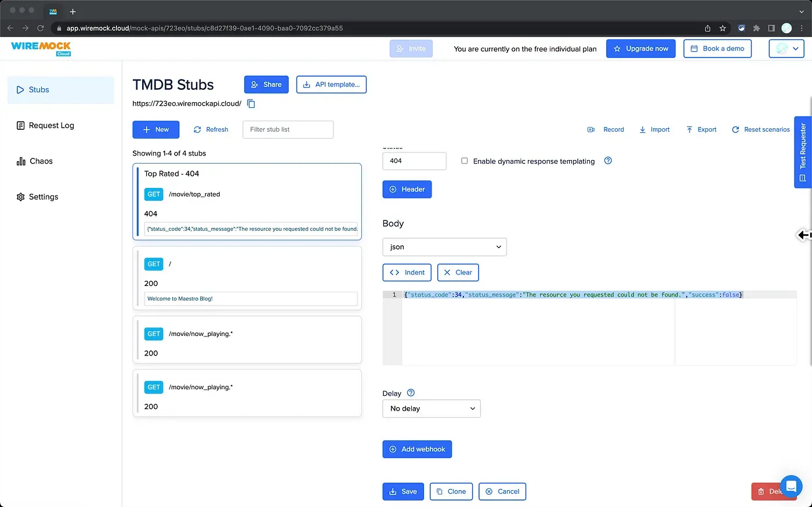Viewport: 812px width, 507px height.
Task: Click the help icon next to Delay
Action: tap(411, 393)
